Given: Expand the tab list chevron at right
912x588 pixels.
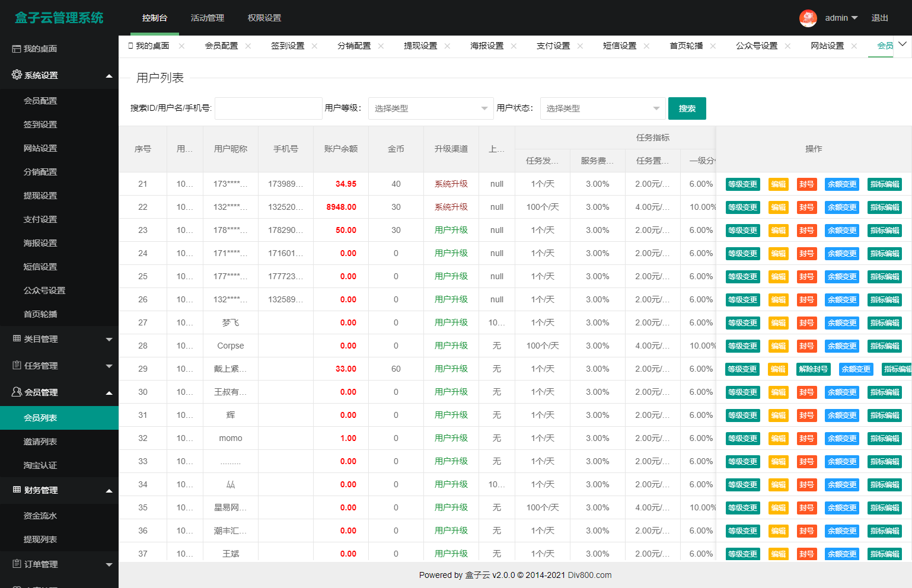Looking at the screenshot, I should tap(903, 44).
